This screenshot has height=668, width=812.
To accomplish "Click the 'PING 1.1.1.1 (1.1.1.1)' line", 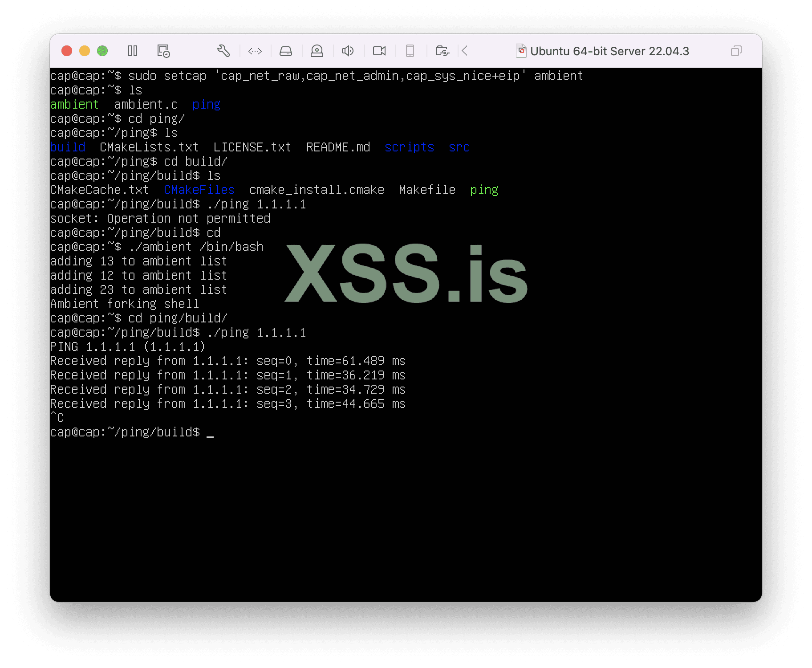I will pos(128,347).
